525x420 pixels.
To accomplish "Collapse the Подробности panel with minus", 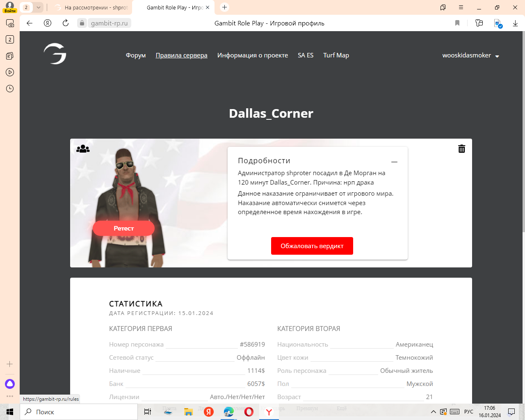I will pyautogui.click(x=394, y=162).
